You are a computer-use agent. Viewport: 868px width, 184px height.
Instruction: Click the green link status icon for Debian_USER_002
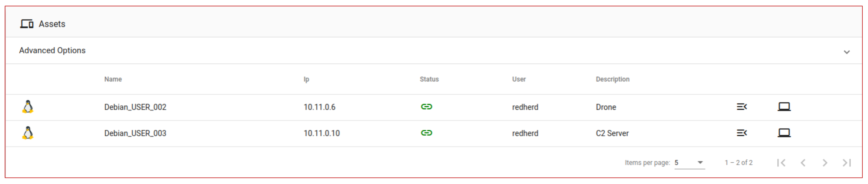pos(426,107)
